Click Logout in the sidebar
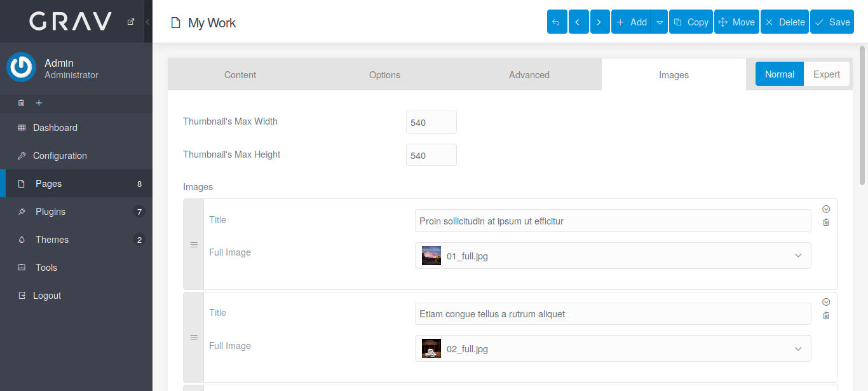 coord(76,296)
